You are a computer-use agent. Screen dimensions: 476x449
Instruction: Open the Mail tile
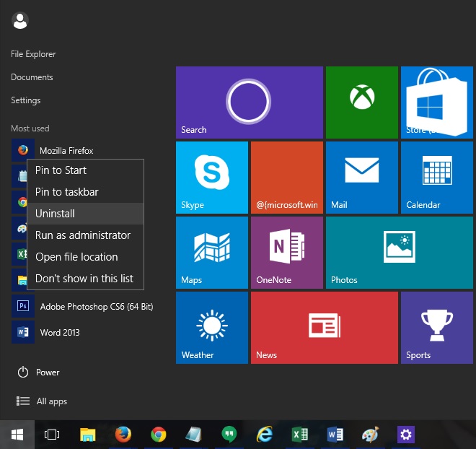(362, 178)
